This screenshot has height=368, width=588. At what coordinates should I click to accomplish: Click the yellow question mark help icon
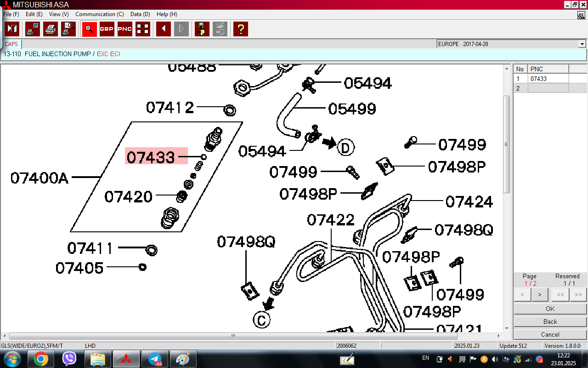tap(240, 29)
